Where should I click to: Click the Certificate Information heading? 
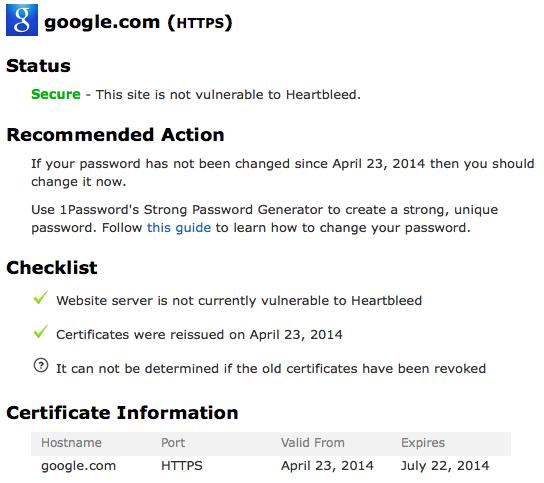click(x=122, y=413)
